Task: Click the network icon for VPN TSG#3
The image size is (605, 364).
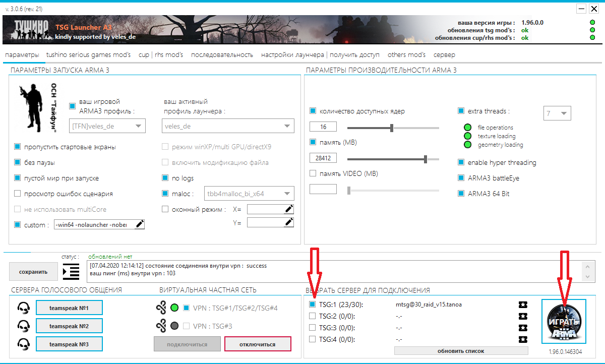Action: coord(161,326)
